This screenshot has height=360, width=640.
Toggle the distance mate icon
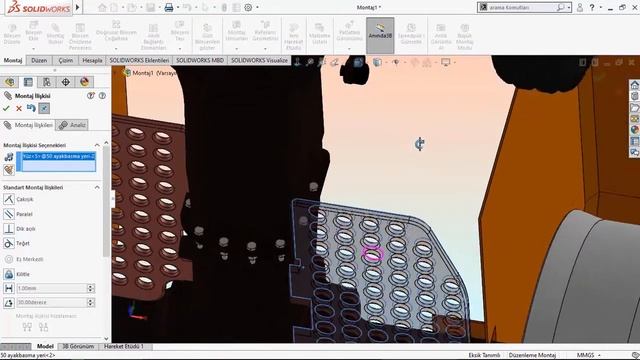[9, 288]
